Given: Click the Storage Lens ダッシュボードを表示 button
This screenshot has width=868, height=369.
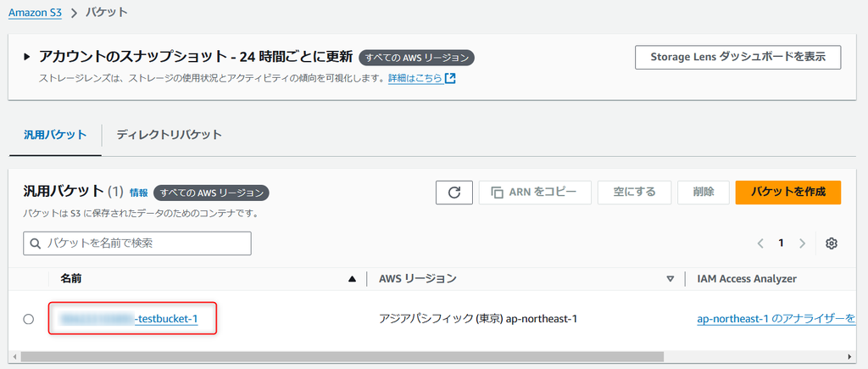Looking at the screenshot, I should tap(738, 57).
